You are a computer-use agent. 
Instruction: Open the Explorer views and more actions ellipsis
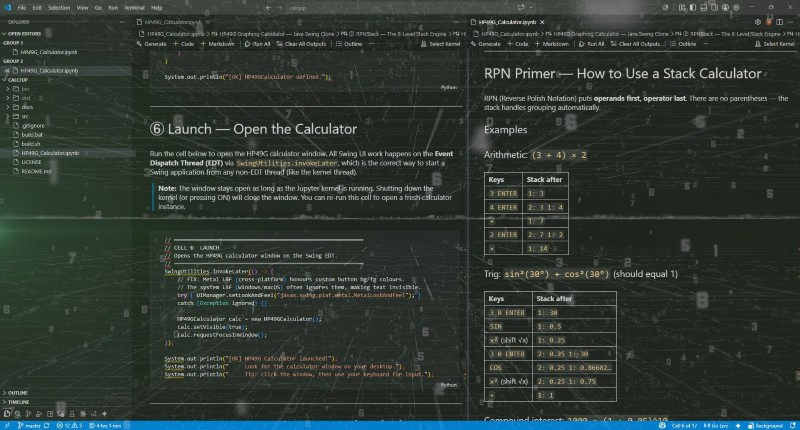121,22
